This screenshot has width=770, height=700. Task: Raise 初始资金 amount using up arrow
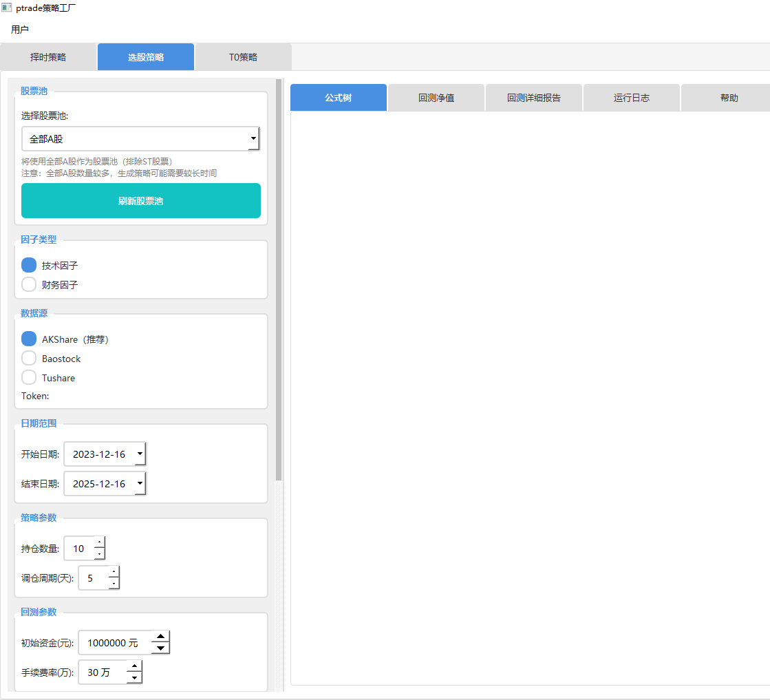pos(160,637)
